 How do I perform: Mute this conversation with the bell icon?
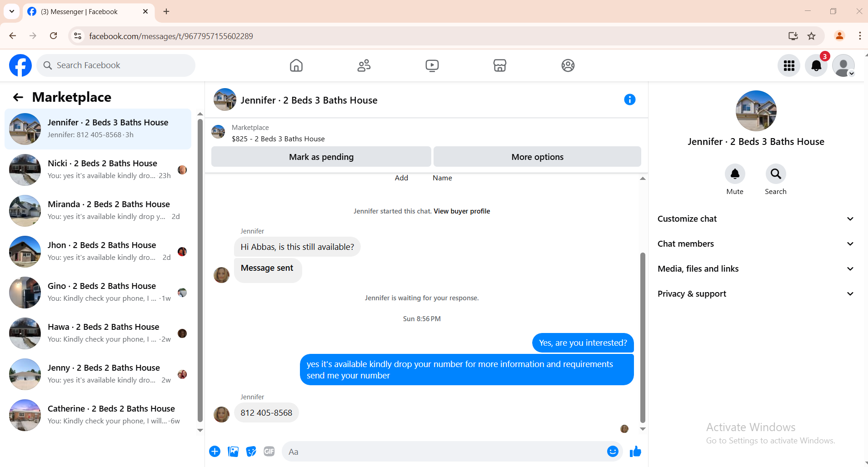tap(735, 174)
